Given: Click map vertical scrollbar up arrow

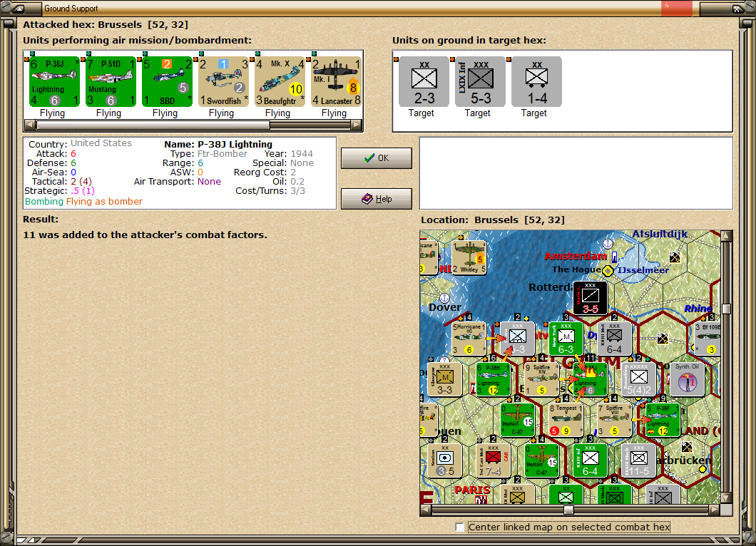Looking at the screenshot, I should pos(726,236).
